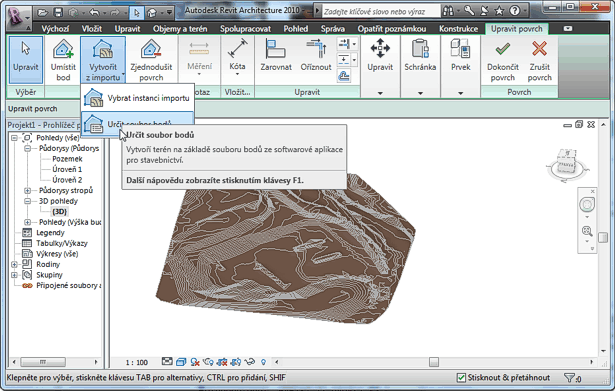Choose the Umístit bod tool

click(x=63, y=60)
